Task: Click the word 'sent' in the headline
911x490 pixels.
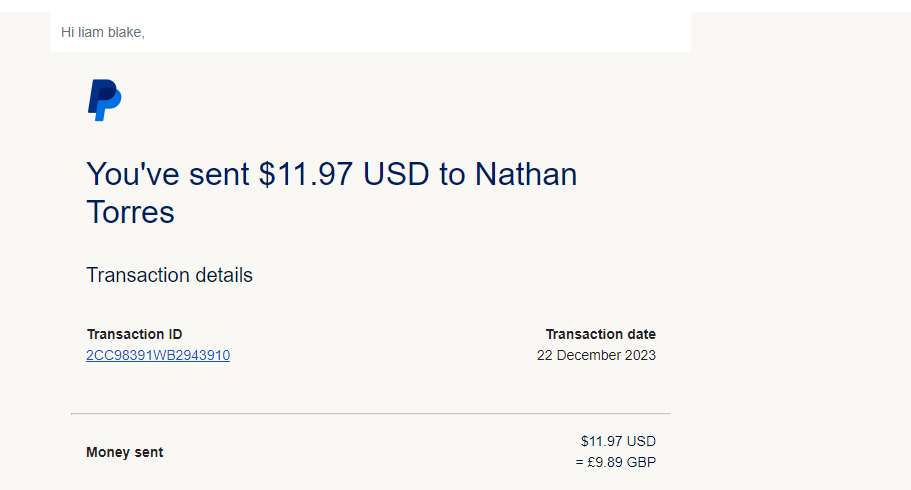Action: pos(213,174)
